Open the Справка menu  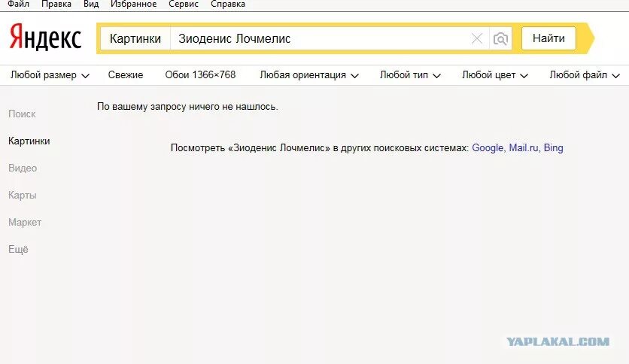coord(228,5)
